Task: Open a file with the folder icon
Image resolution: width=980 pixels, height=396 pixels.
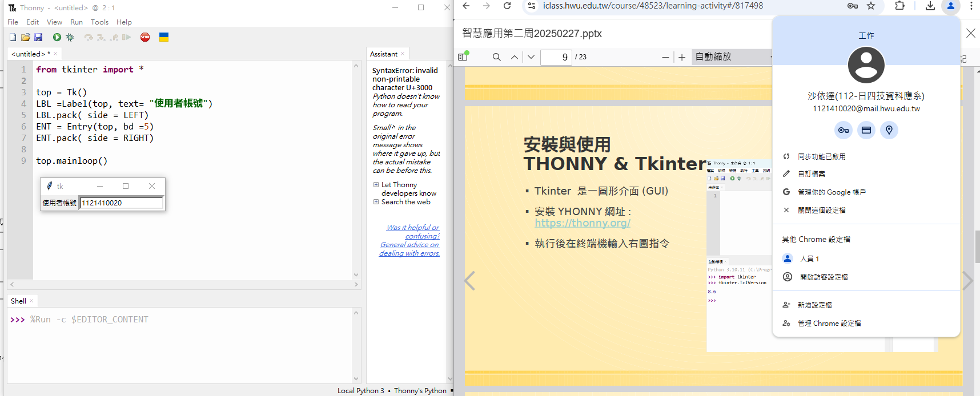Action: 26,37
